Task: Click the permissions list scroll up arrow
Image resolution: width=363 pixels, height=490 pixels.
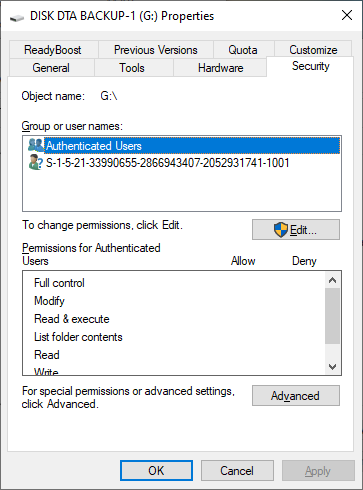Action: point(332,280)
